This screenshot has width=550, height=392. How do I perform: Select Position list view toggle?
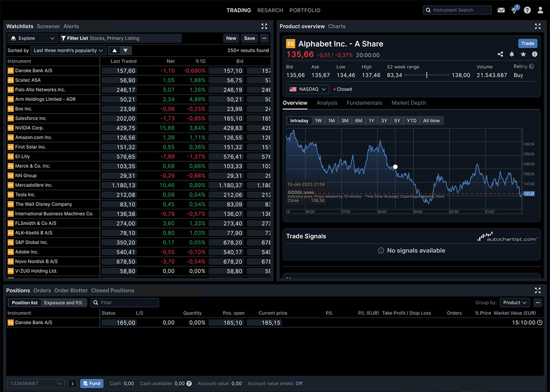24,302
